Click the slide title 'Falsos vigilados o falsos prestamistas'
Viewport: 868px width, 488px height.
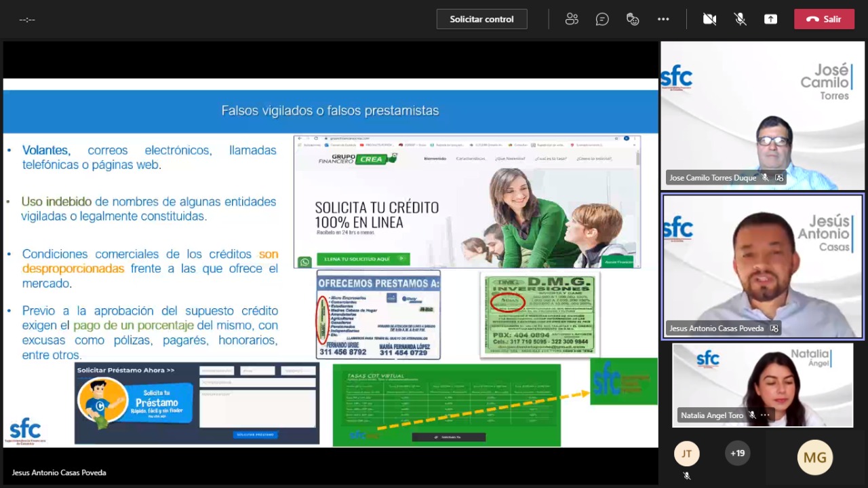point(330,111)
